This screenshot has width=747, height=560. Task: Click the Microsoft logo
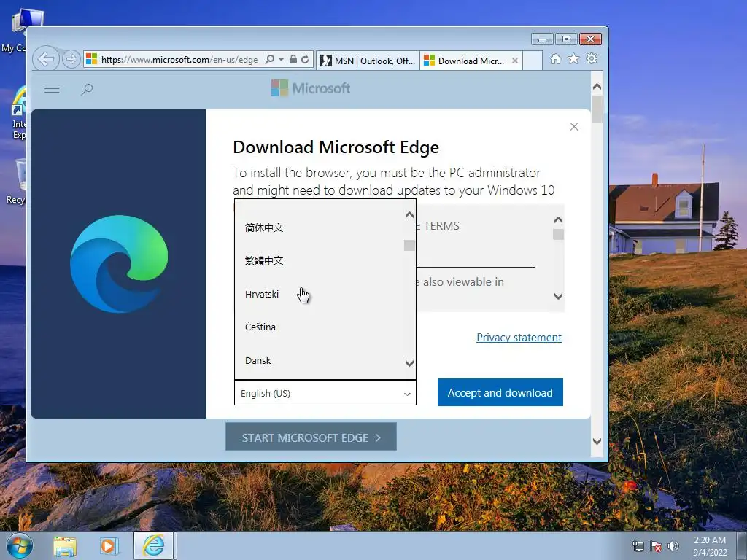pos(311,88)
